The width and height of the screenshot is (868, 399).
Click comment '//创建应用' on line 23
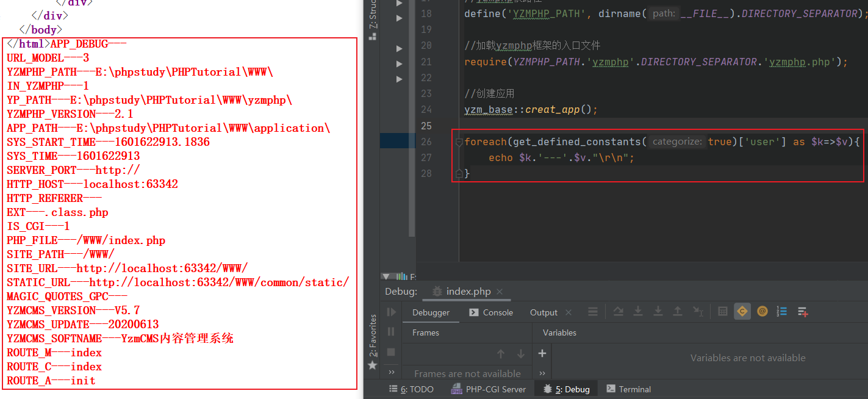pos(489,93)
